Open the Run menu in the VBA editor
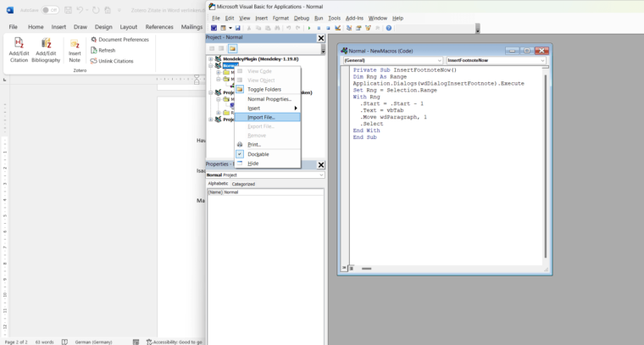 (319, 18)
